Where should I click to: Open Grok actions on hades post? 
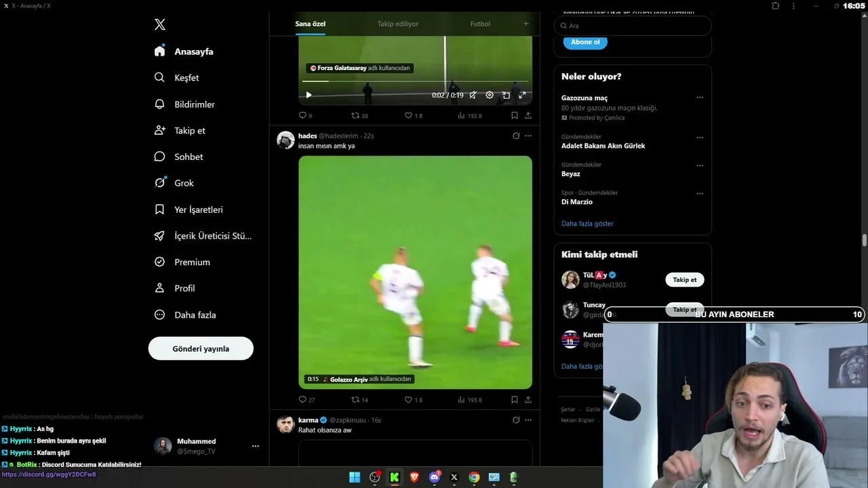pyautogui.click(x=516, y=136)
